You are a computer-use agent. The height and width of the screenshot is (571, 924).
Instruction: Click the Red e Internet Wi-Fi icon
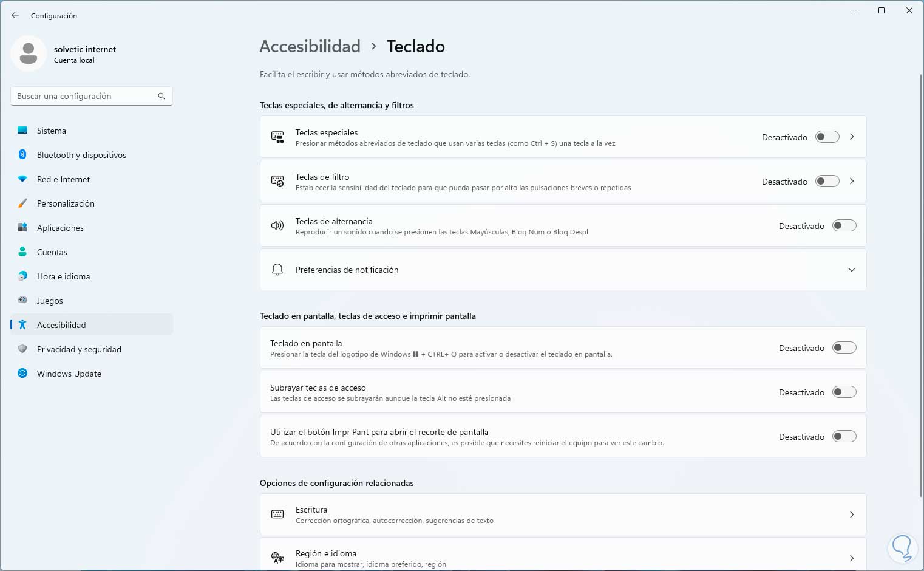tap(22, 179)
